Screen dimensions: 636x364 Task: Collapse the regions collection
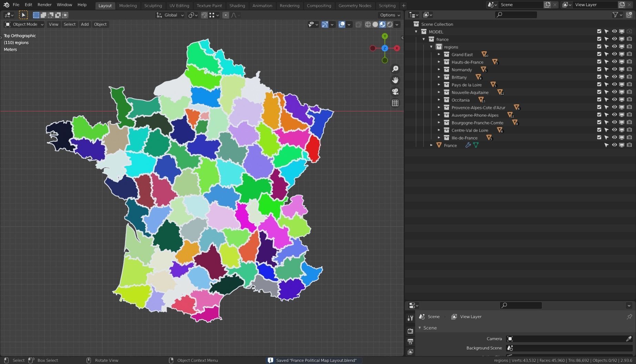(x=431, y=47)
